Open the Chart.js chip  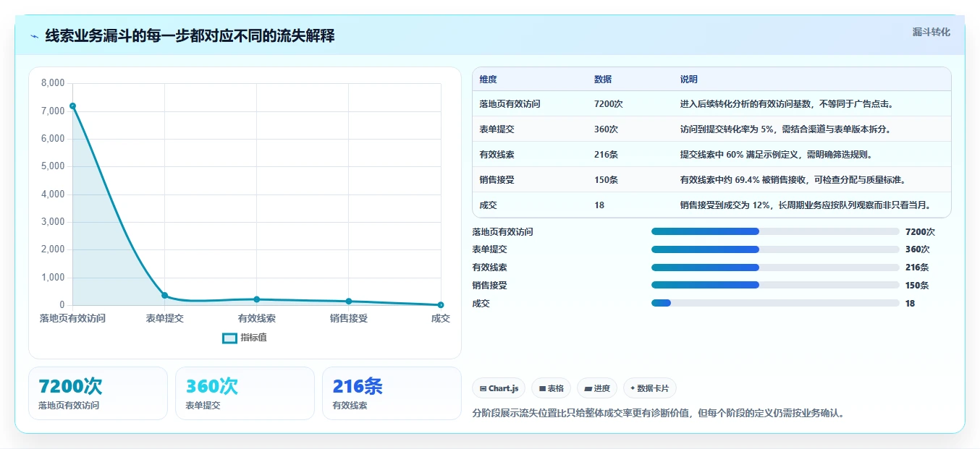pos(499,388)
